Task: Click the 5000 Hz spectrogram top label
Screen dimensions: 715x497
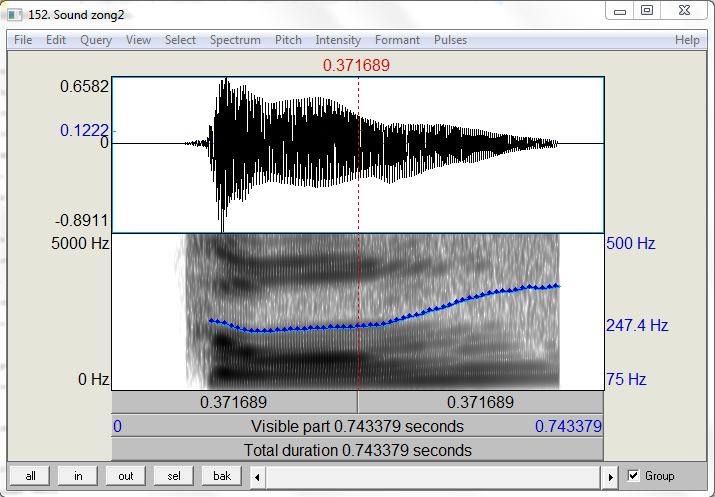Action: tap(80, 243)
